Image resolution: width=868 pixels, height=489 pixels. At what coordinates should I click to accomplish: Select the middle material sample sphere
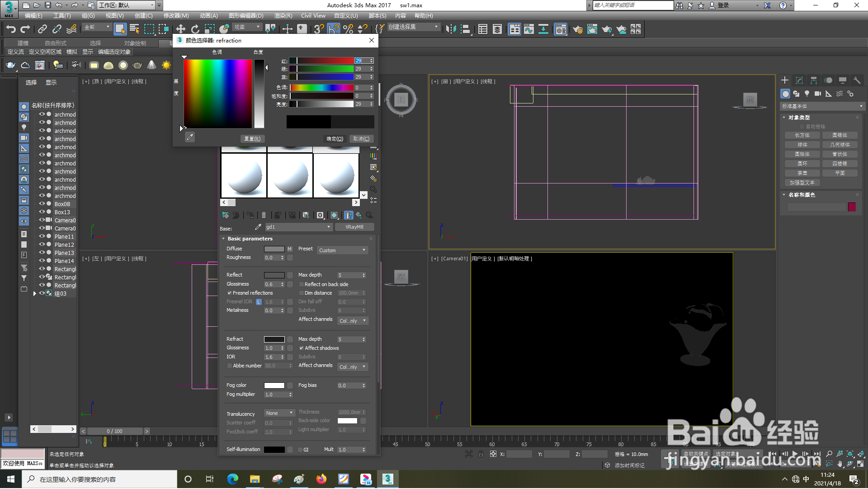pos(290,175)
